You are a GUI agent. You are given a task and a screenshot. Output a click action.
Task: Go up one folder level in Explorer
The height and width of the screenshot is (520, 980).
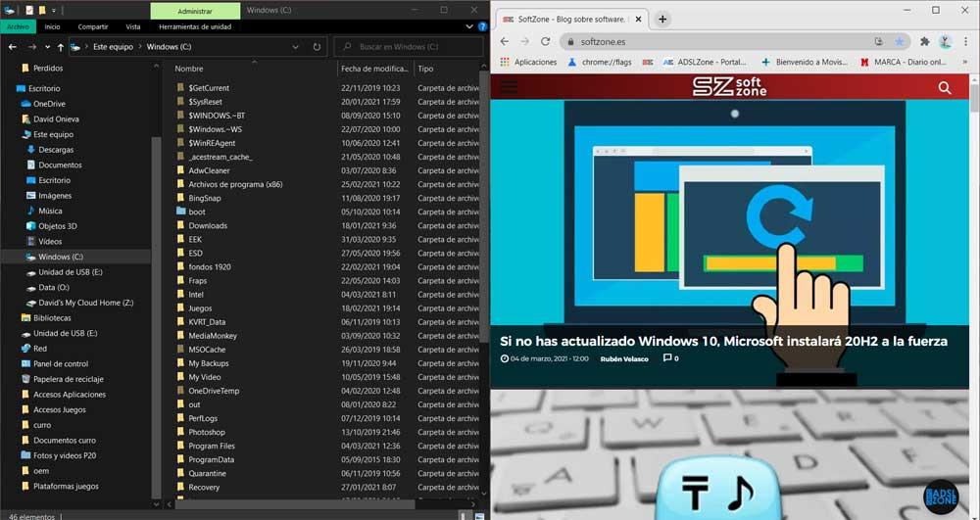pos(60,47)
